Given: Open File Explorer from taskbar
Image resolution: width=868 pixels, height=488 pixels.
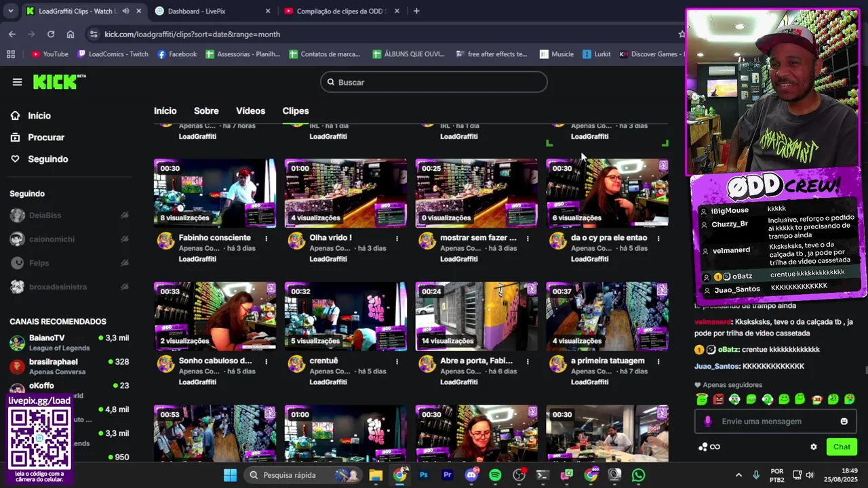Looking at the screenshot, I should [x=376, y=475].
